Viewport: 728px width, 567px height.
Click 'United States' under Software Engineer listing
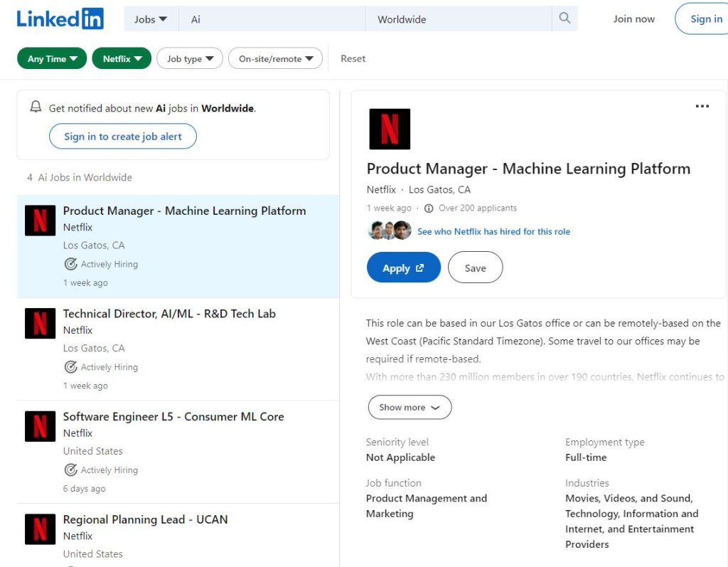coord(93,451)
